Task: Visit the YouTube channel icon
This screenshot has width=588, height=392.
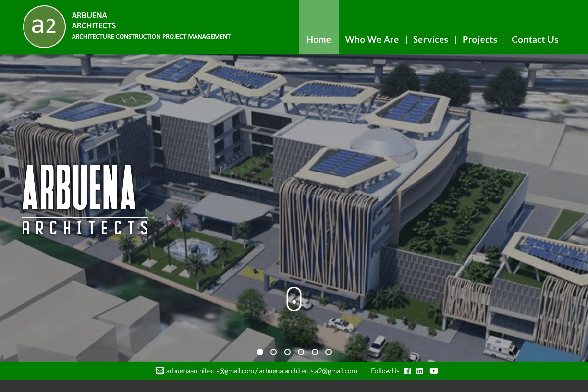Action: 434,371
